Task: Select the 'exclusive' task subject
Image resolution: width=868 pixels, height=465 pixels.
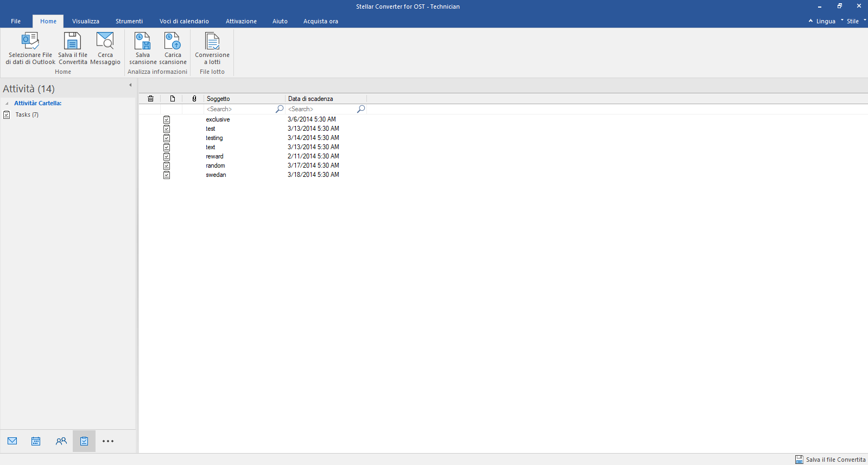Action: coord(218,119)
